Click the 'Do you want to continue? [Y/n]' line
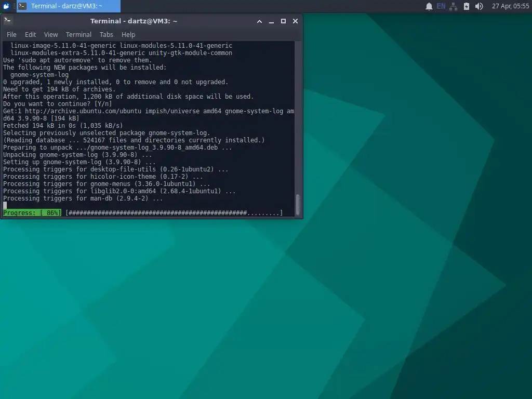Viewport: 532px width, 399px height. (x=57, y=104)
